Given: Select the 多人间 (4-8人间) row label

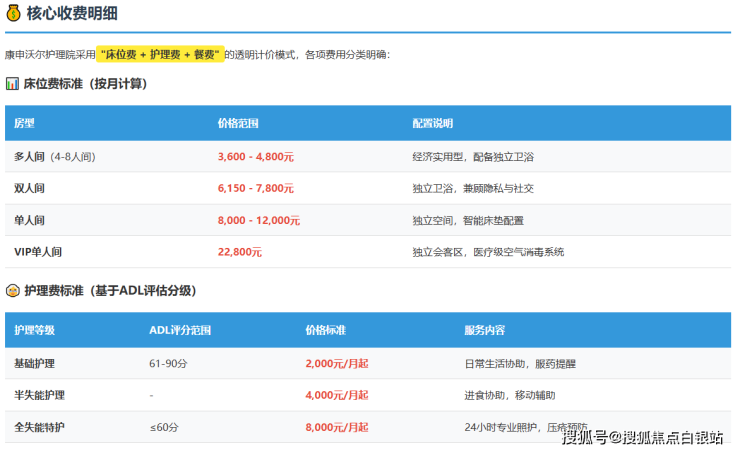Looking at the screenshot, I should coord(55,157).
